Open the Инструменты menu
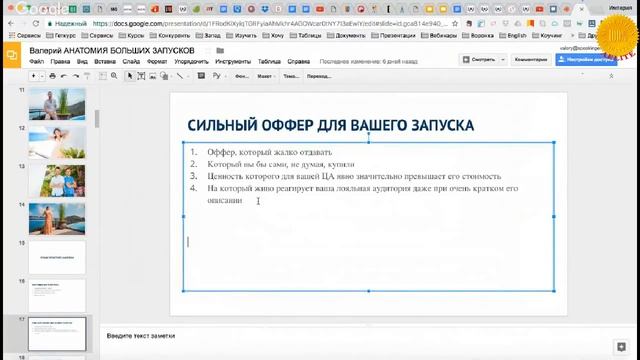 pos(233,62)
